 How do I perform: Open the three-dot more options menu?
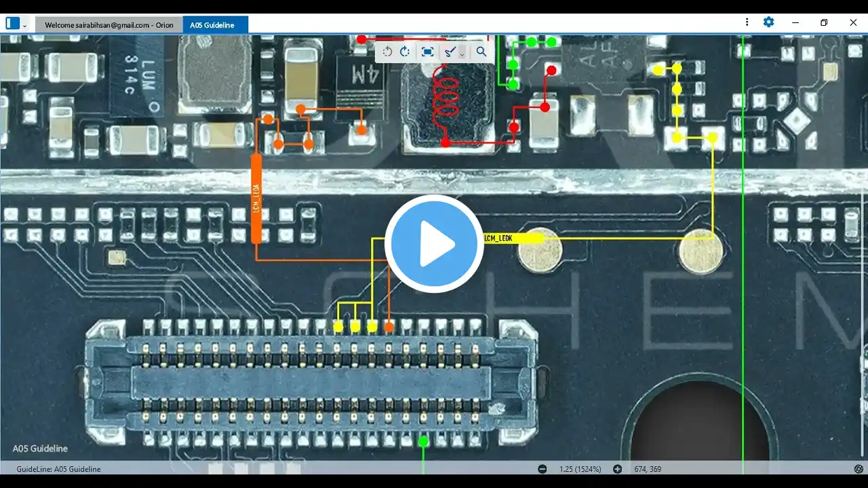747,22
